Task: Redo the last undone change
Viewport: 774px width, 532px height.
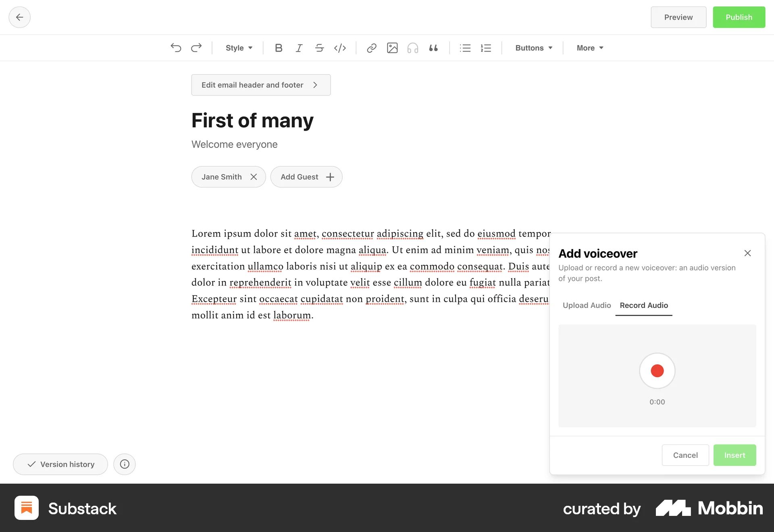Action: point(196,48)
